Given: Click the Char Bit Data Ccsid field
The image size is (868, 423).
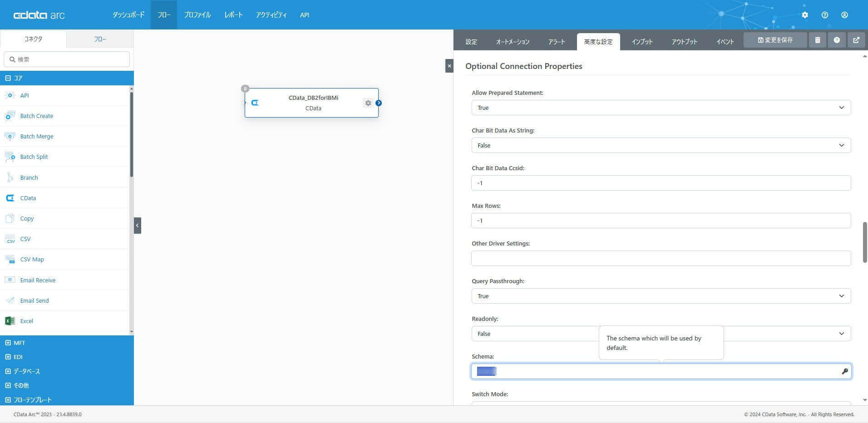Looking at the screenshot, I should (x=661, y=183).
